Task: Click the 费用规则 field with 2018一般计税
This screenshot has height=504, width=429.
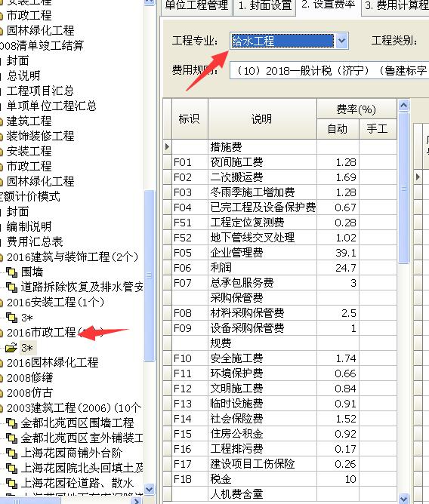Action: tap(329, 71)
